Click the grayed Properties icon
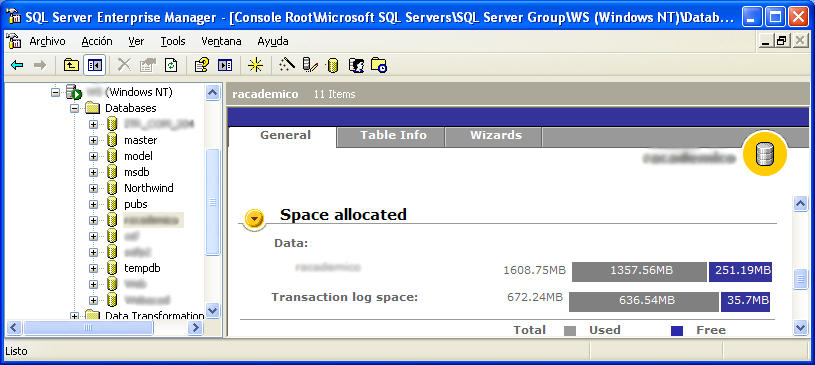 pyautogui.click(x=148, y=65)
